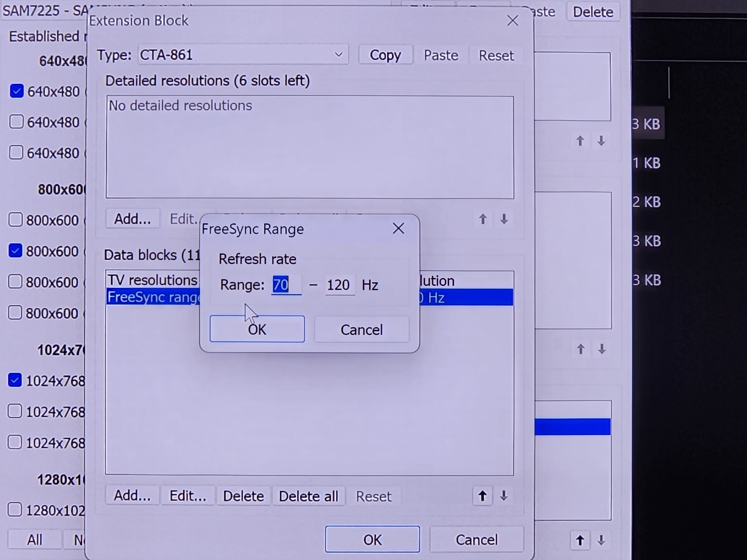The image size is (747, 560).
Task: Click the bottom-right main window down arrow
Action: pyautogui.click(x=601, y=540)
